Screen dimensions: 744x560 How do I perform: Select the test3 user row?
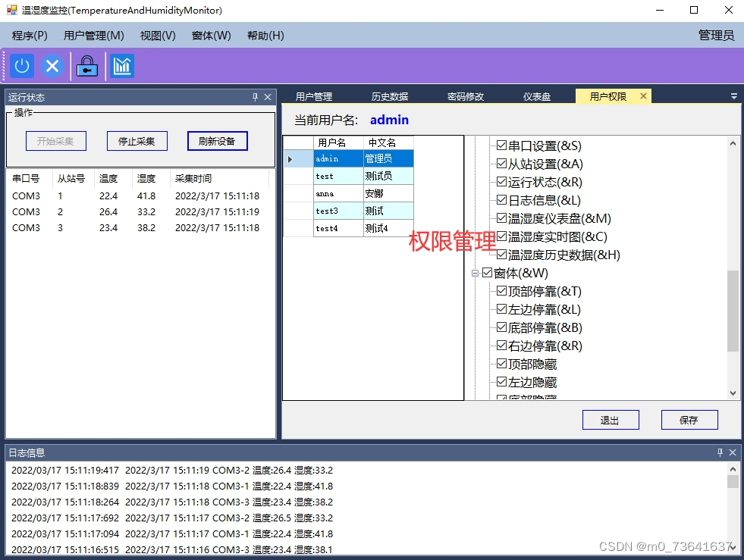click(x=348, y=211)
